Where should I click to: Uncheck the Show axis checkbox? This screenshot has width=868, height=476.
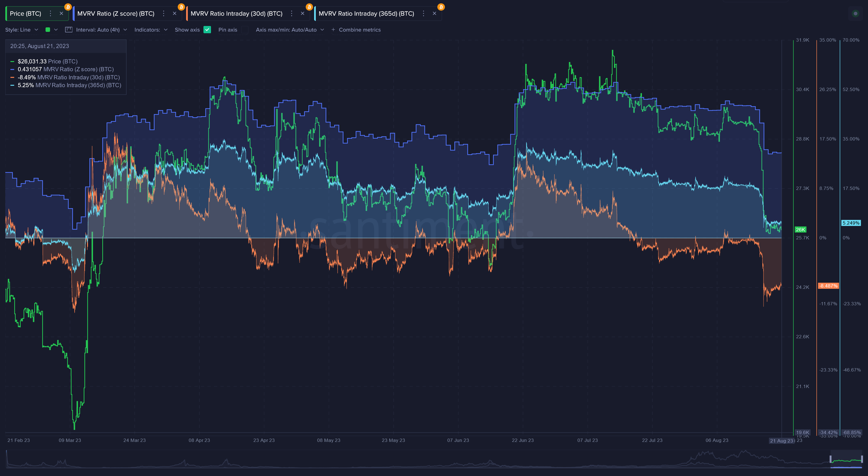(207, 30)
